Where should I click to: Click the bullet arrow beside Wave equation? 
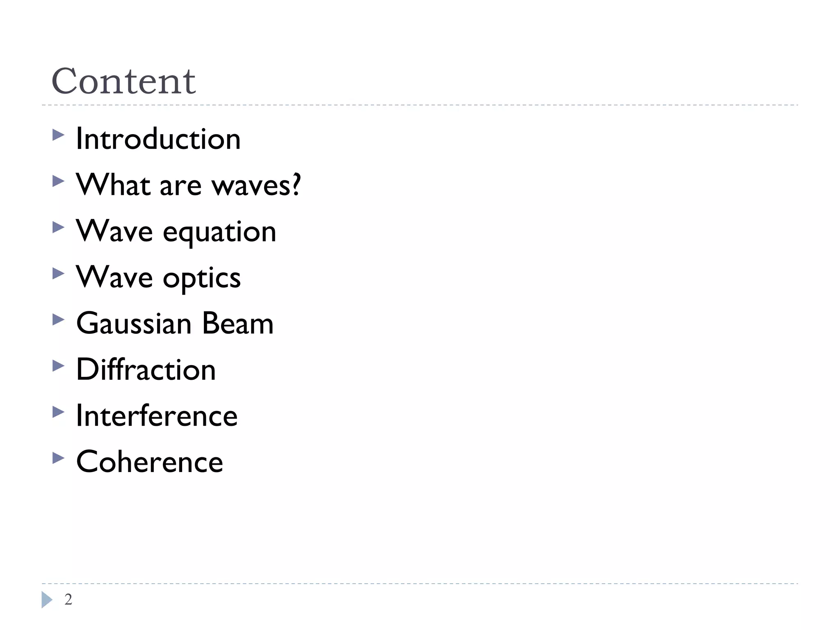(x=58, y=227)
